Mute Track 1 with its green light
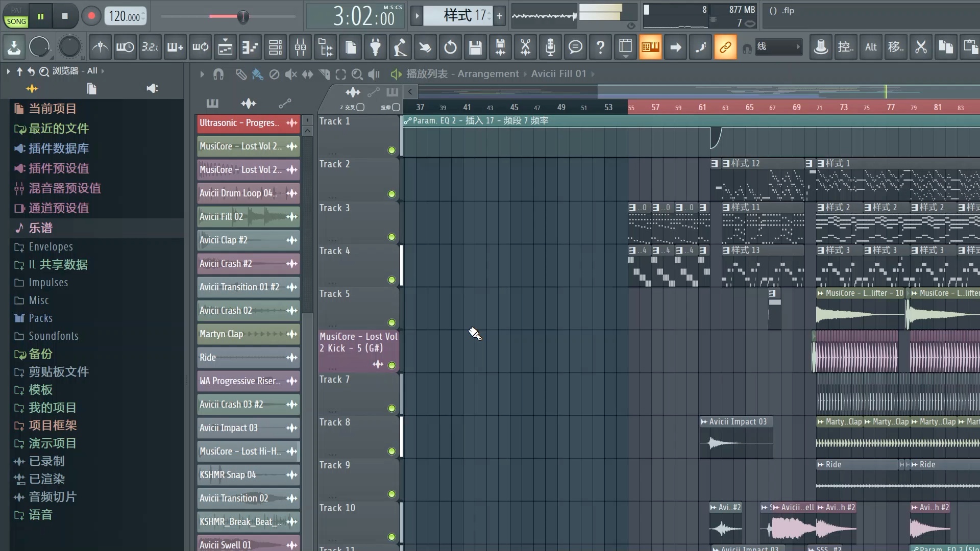The width and height of the screenshot is (980, 551). pyautogui.click(x=391, y=151)
